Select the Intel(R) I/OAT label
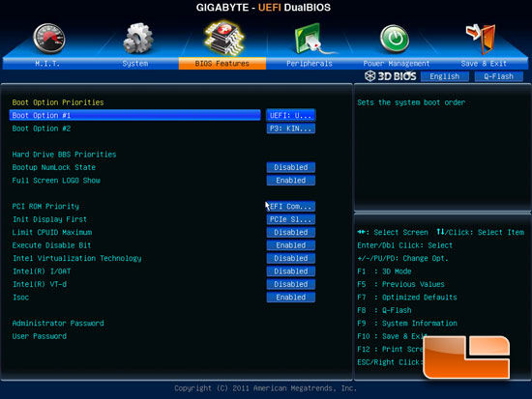Image resolution: width=532 pixels, height=399 pixels. [42, 271]
